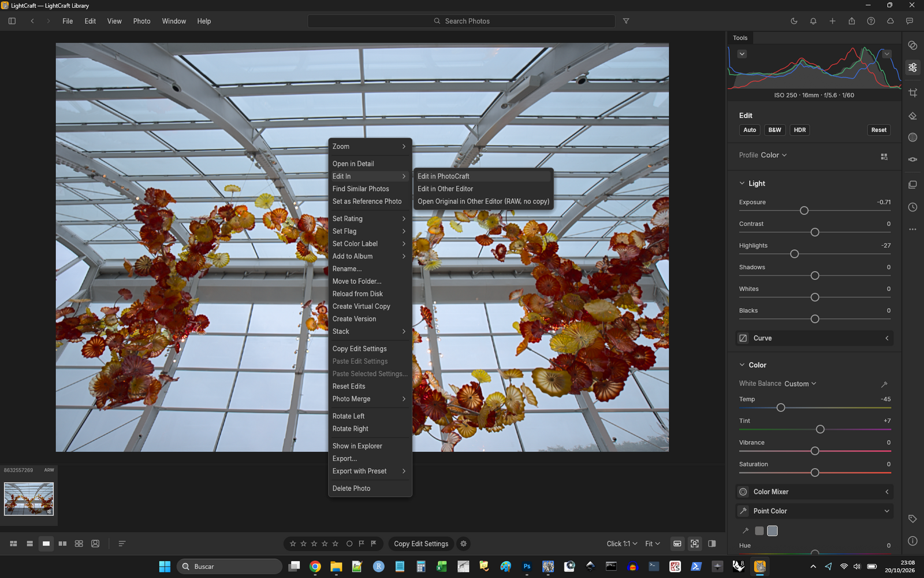Click the cloud sync status icon
924x578 pixels.
coord(891,21)
